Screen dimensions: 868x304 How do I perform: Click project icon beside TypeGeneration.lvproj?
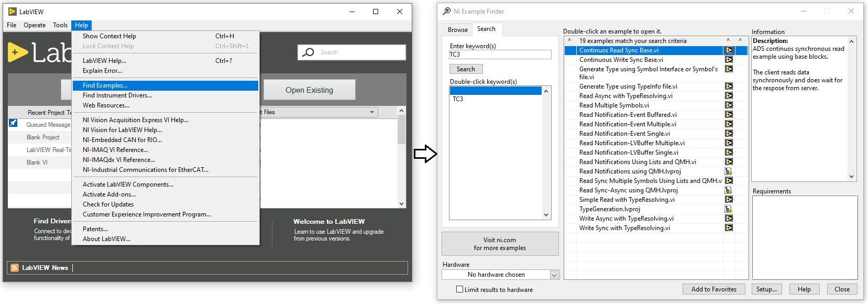click(x=729, y=209)
